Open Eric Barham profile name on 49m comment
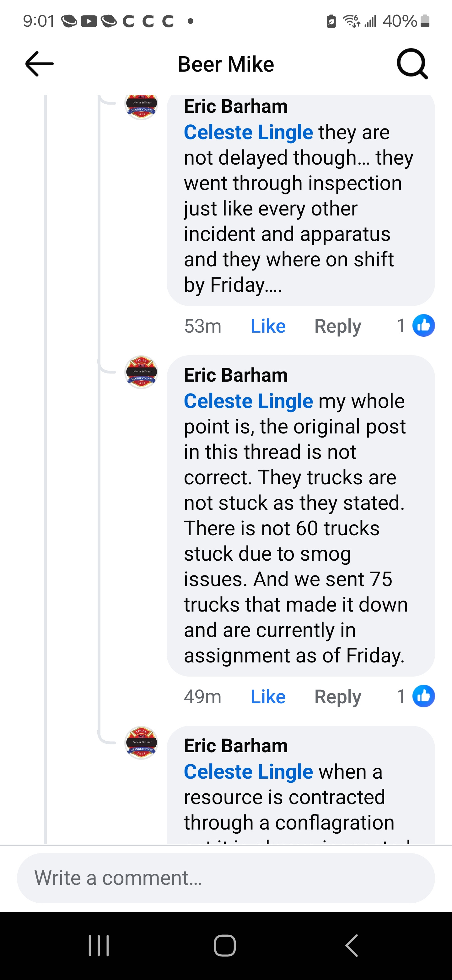 [236, 375]
